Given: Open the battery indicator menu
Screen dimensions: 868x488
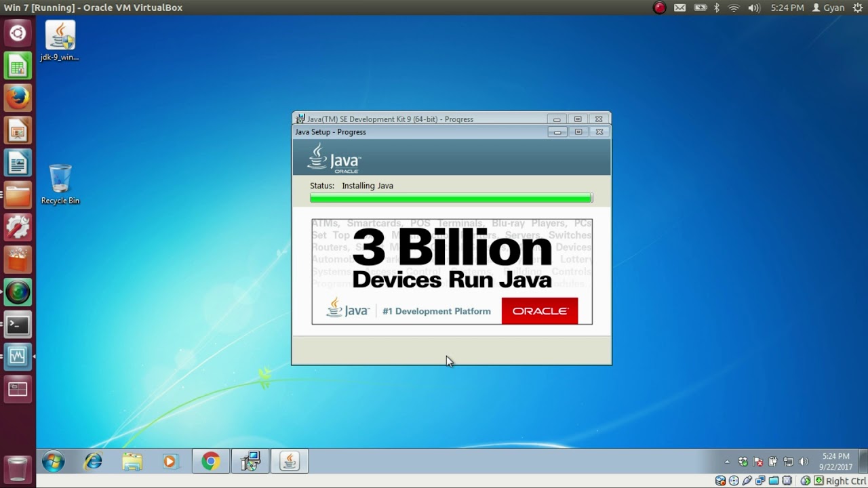Looking at the screenshot, I should point(701,7).
